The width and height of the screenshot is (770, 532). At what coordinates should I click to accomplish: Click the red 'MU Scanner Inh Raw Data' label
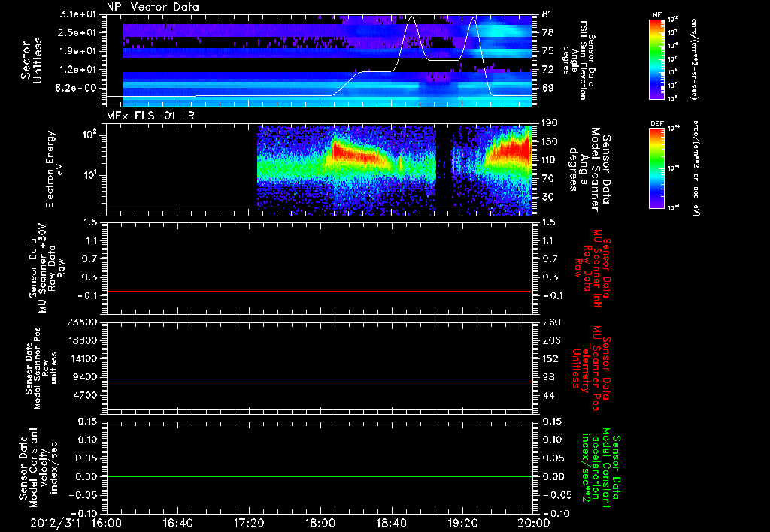coord(591,269)
